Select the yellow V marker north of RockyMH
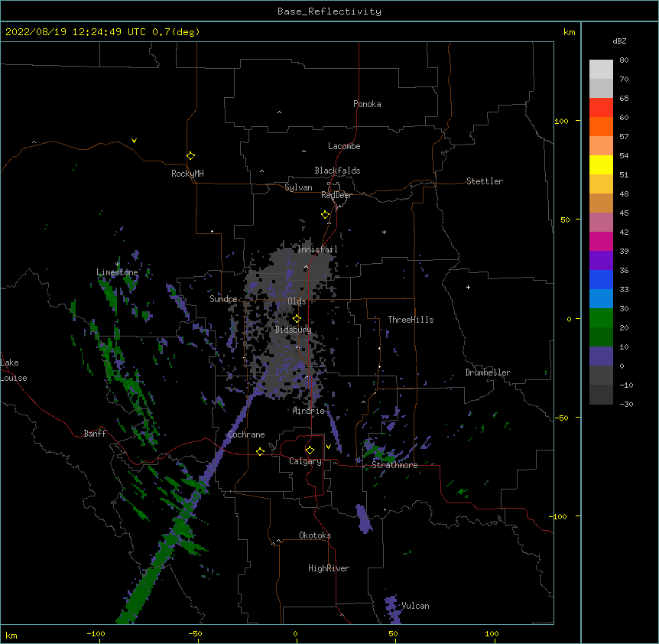Viewport: 659px width, 644px height. click(134, 141)
